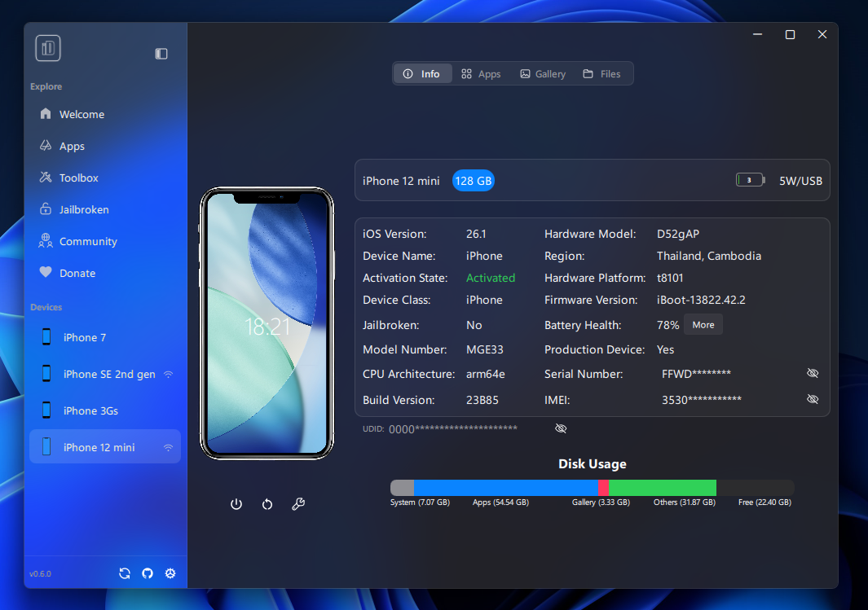Click the phone screenshot preview
This screenshot has height=610, width=868.
267,323
